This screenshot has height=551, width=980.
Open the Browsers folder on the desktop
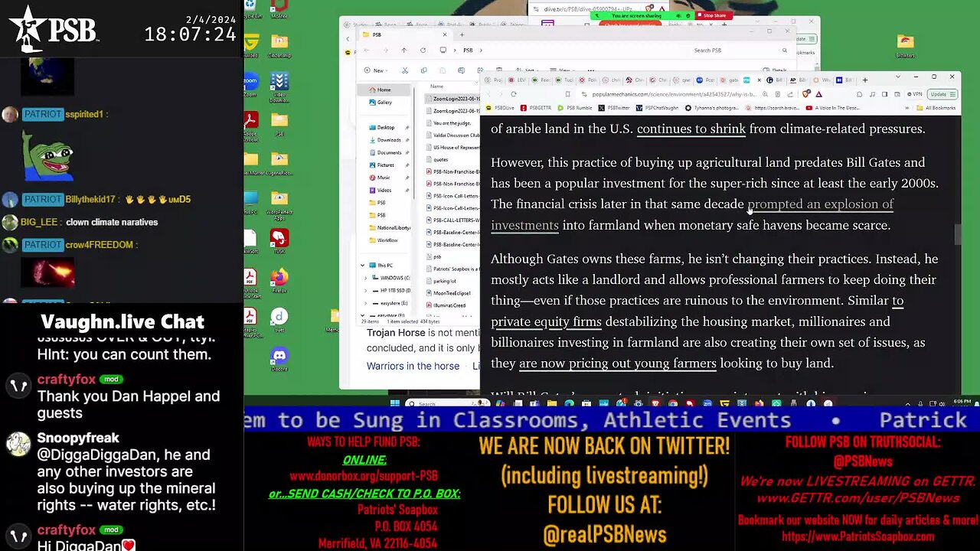click(905, 44)
